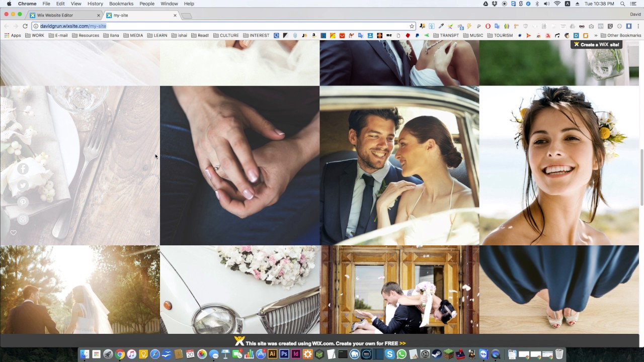Viewport: 644px width, 362px height.
Task: Open the TRANSPT bookmarks folder
Action: (x=446, y=36)
